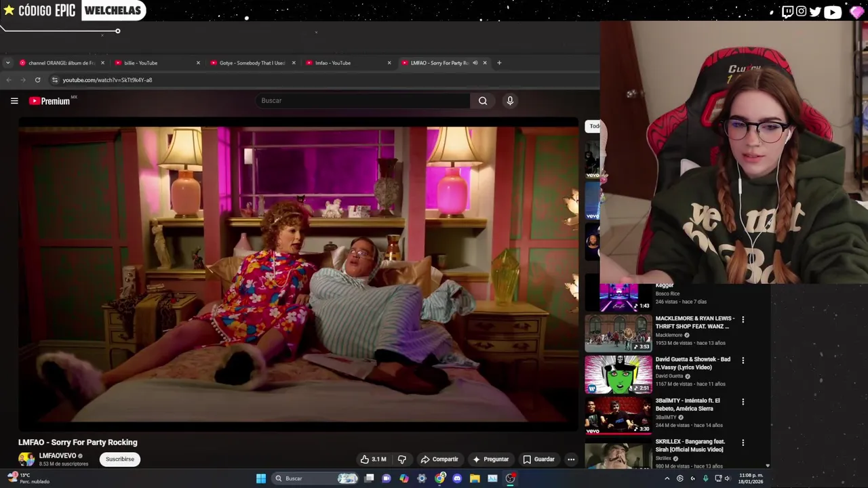Open the YouTube hamburger guide menu
The width and height of the screenshot is (868, 488).
click(x=14, y=101)
